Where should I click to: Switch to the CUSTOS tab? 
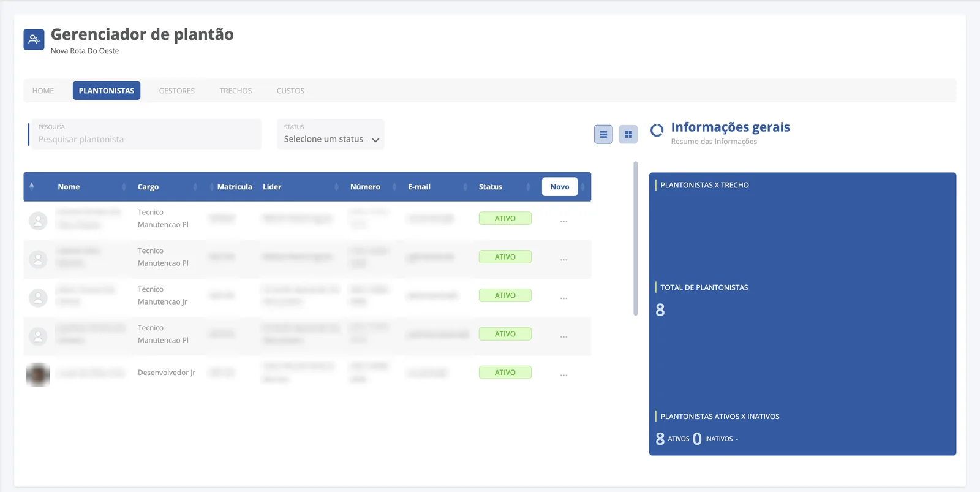[x=290, y=91]
